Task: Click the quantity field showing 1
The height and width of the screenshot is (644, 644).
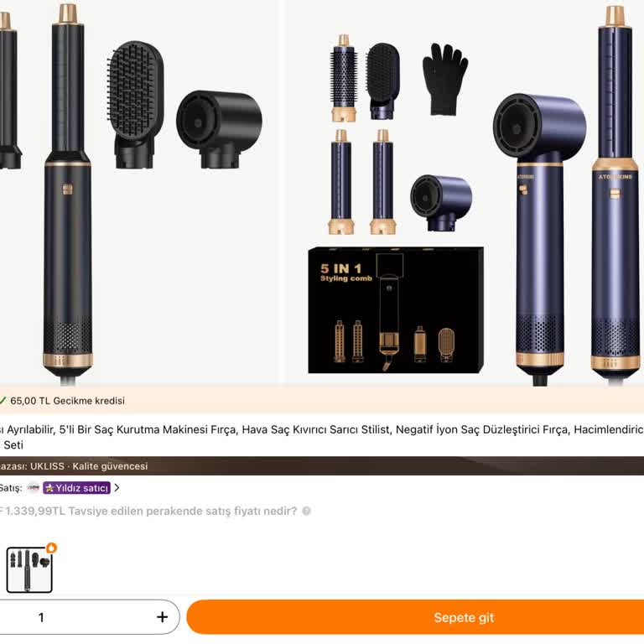Action: (x=41, y=617)
